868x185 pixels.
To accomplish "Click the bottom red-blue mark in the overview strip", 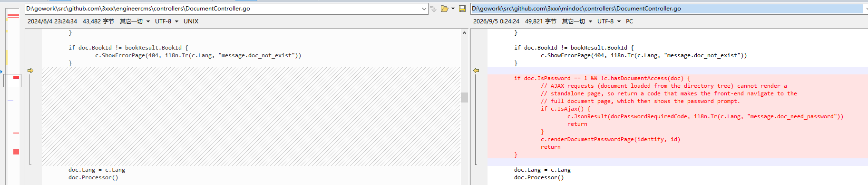I will (x=16, y=152).
